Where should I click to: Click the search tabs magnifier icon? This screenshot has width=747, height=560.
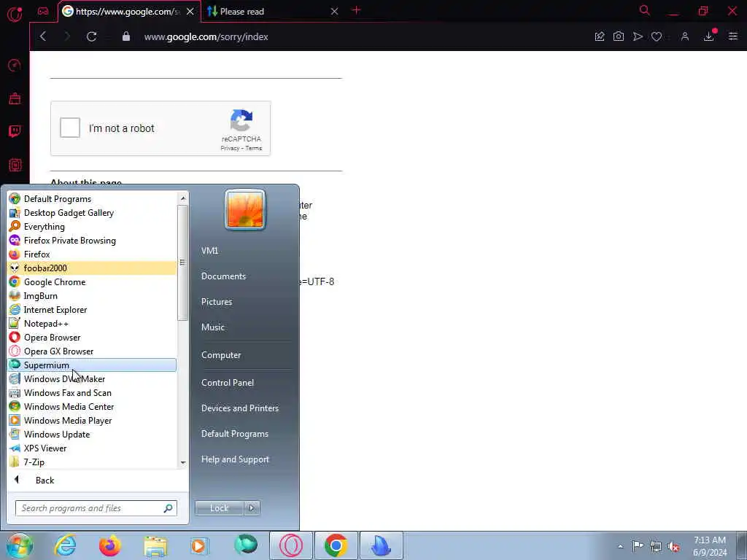click(x=645, y=10)
